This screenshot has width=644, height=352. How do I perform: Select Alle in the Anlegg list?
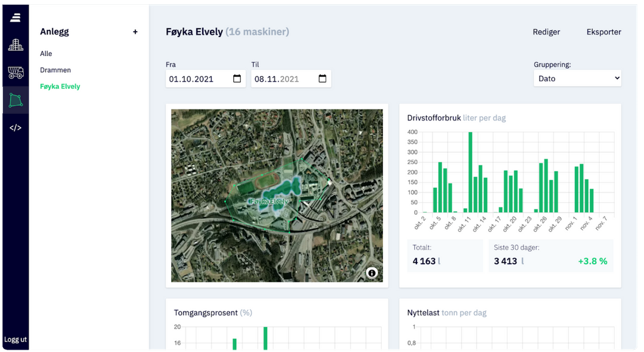pyautogui.click(x=46, y=53)
